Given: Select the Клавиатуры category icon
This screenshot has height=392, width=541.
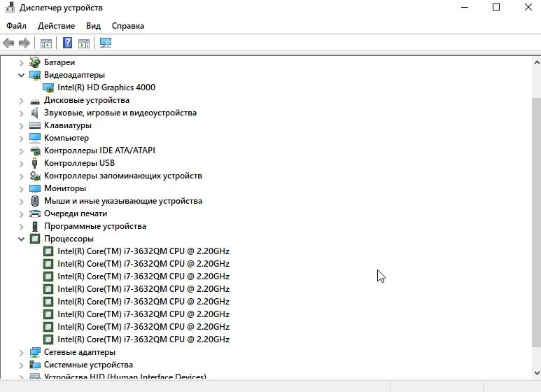Looking at the screenshot, I should point(35,125).
